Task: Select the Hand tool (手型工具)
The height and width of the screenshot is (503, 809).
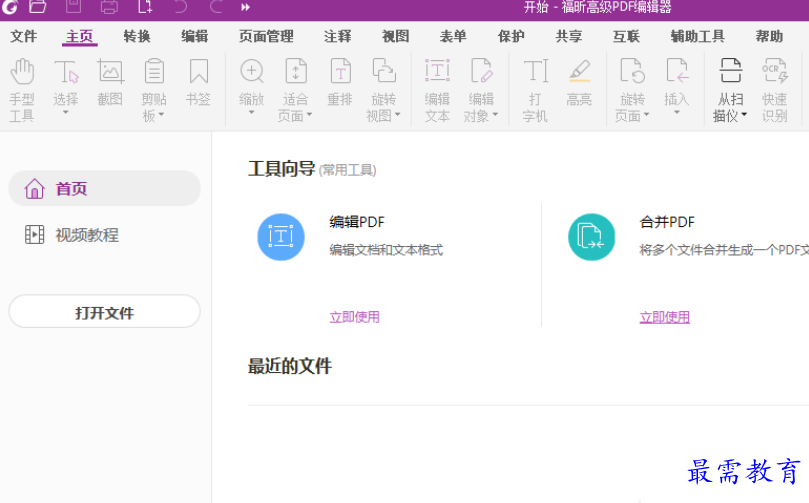Action: (x=22, y=90)
